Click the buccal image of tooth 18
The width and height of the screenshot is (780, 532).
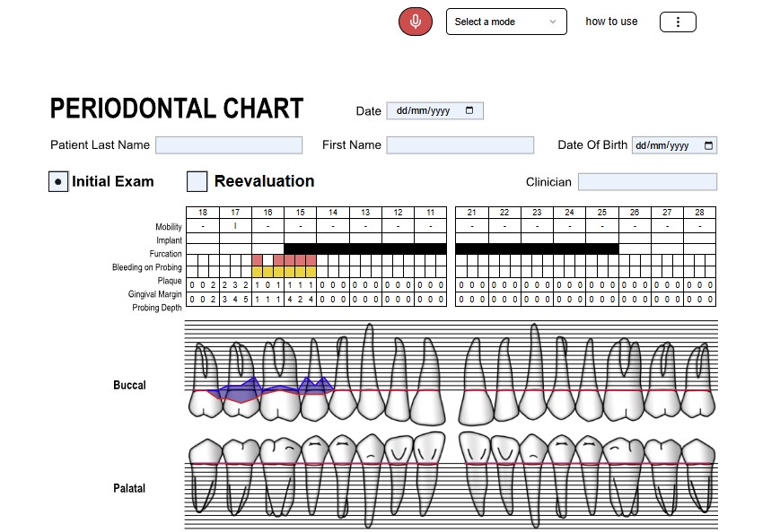(x=204, y=380)
